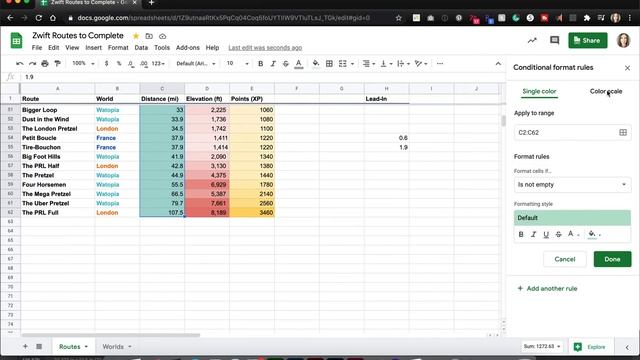Screen dimensions: 640x360
Task: Open Fill color in main toolbar
Action: [316, 64]
